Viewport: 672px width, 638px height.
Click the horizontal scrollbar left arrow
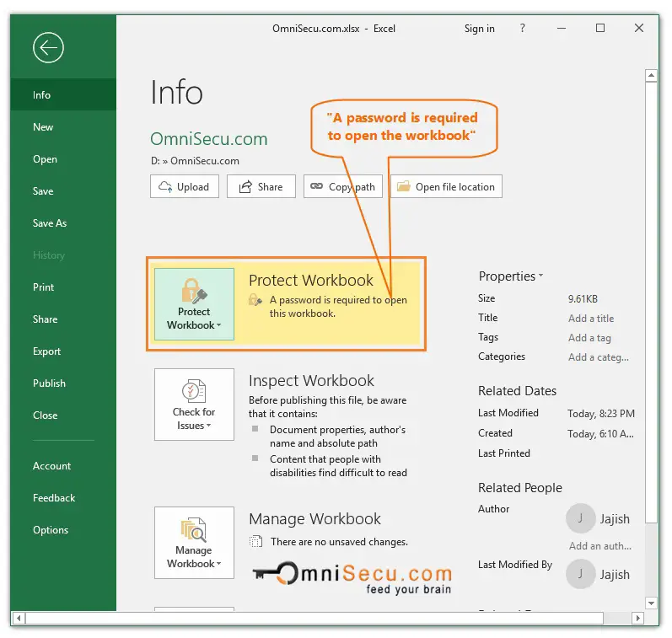19,618
